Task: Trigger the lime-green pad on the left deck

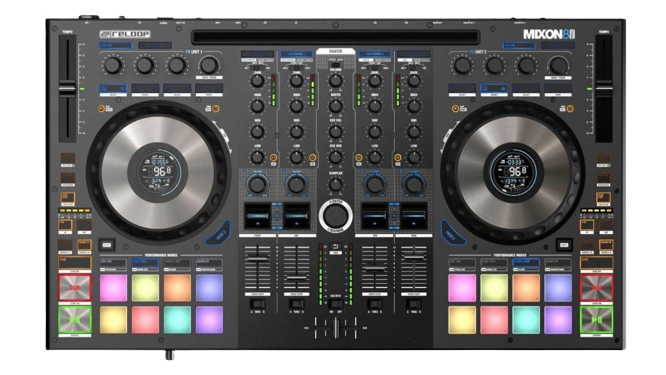Action: (x=145, y=288)
